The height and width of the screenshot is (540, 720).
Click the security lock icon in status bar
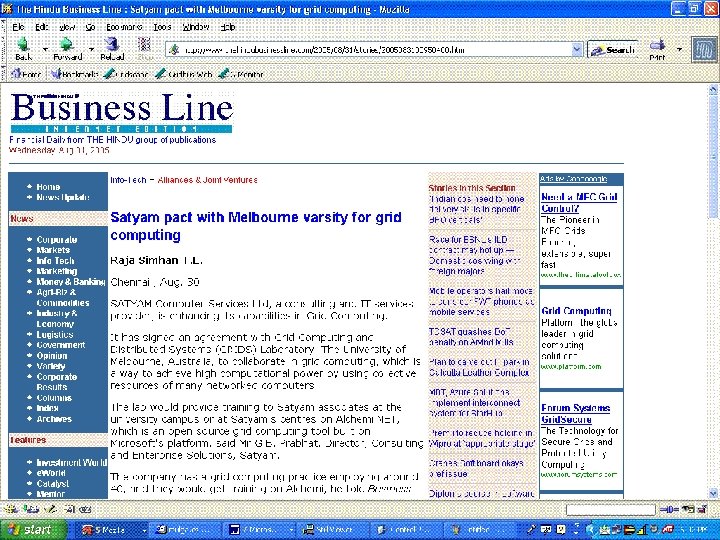point(701,509)
